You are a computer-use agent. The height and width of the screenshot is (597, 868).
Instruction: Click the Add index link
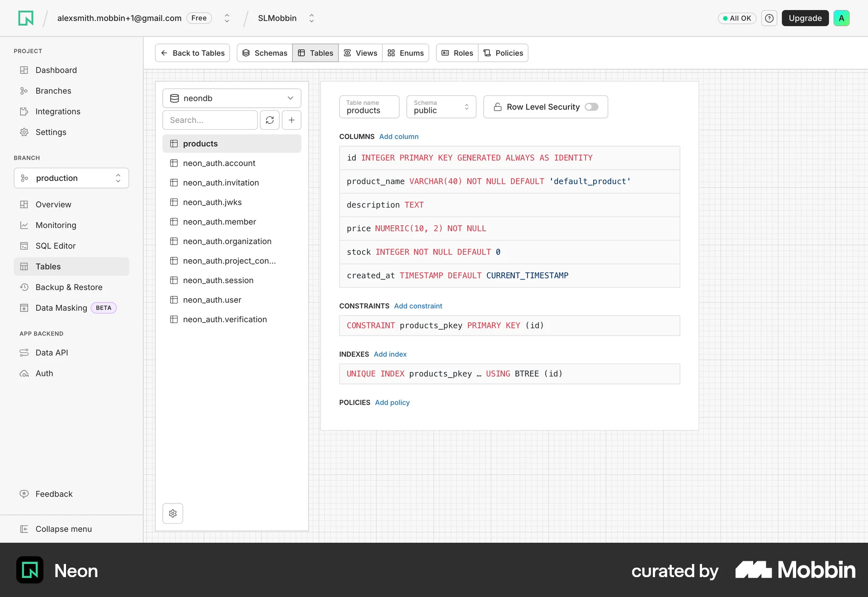(x=390, y=354)
